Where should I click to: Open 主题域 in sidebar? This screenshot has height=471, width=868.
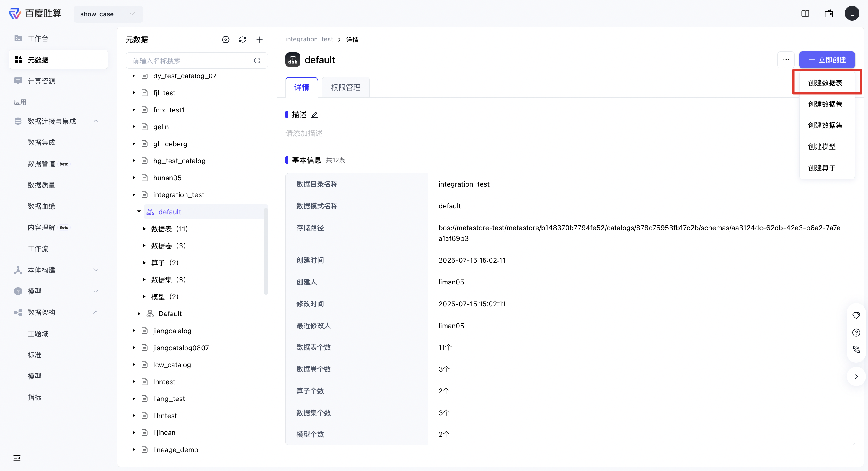[38, 333]
